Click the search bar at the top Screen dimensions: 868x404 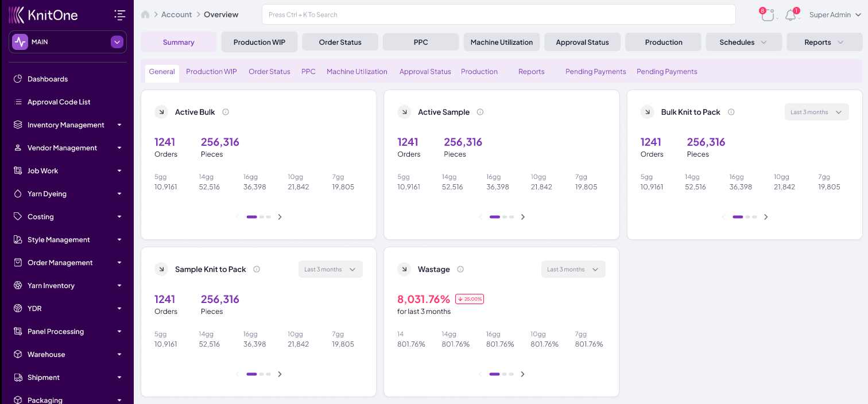[498, 14]
